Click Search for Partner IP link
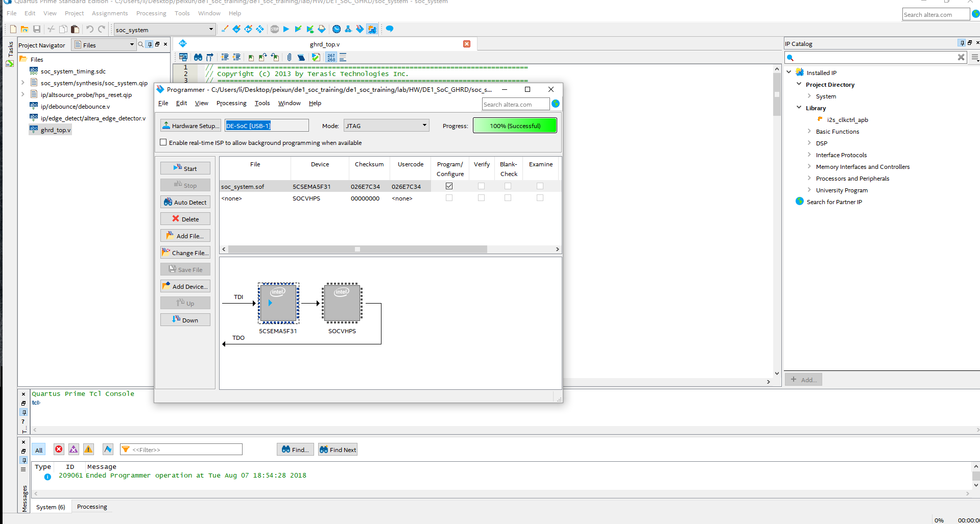The image size is (980, 524). (834, 202)
